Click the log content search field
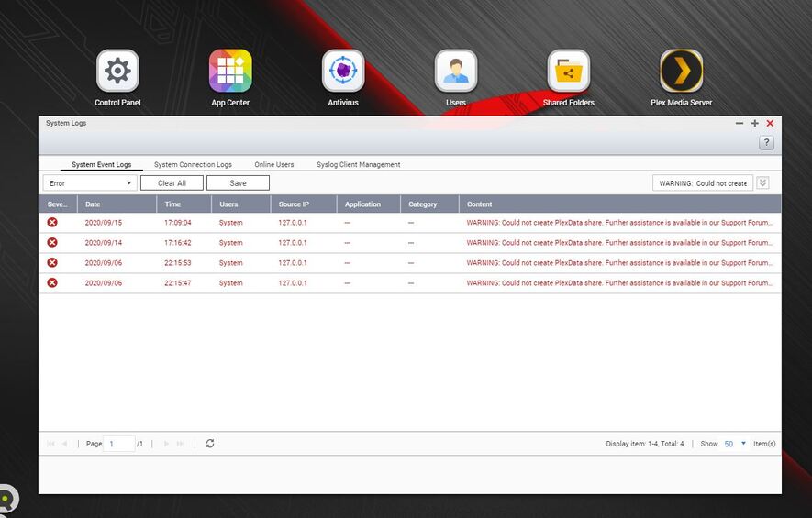 [x=703, y=183]
